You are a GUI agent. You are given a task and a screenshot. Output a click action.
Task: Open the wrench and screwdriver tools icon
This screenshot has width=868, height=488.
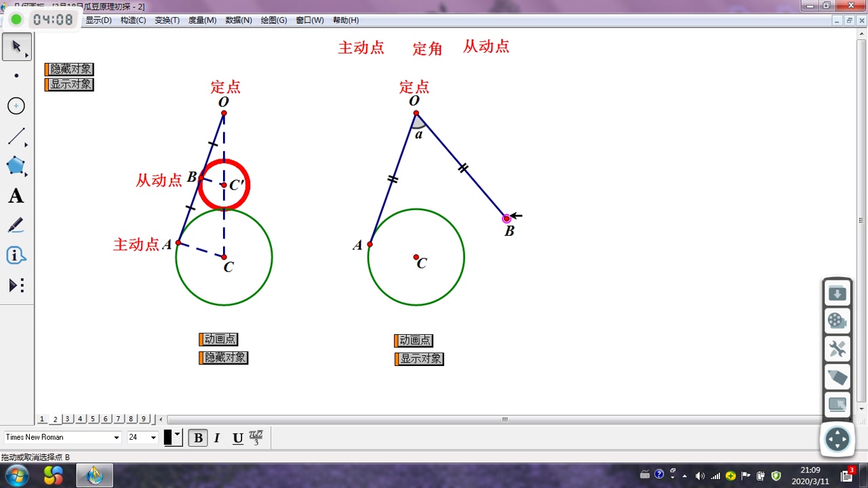[837, 349]
